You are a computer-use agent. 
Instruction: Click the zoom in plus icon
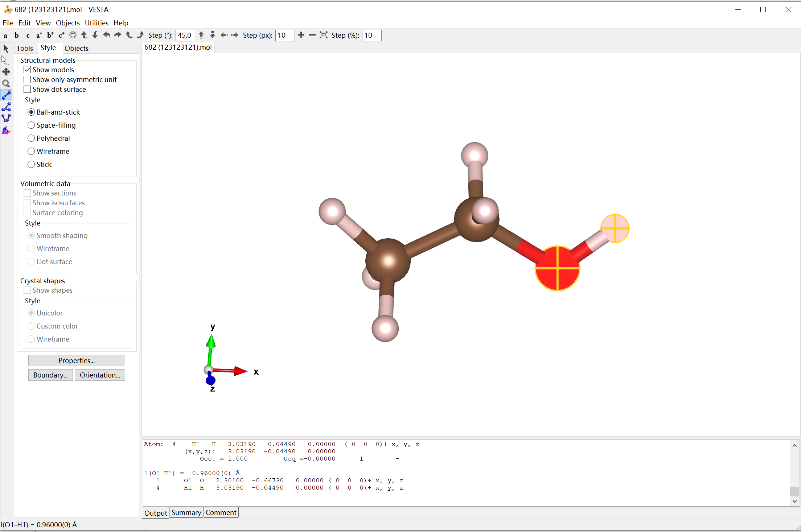(x=301, y=35)
